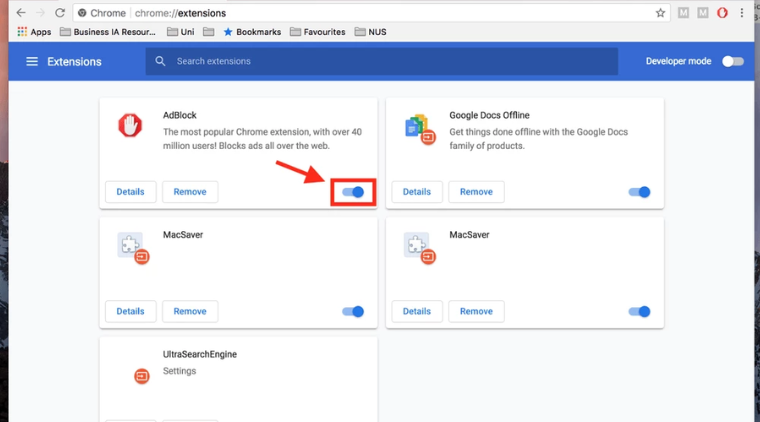Open Details for AdBlock

click(x=130, y=192)
